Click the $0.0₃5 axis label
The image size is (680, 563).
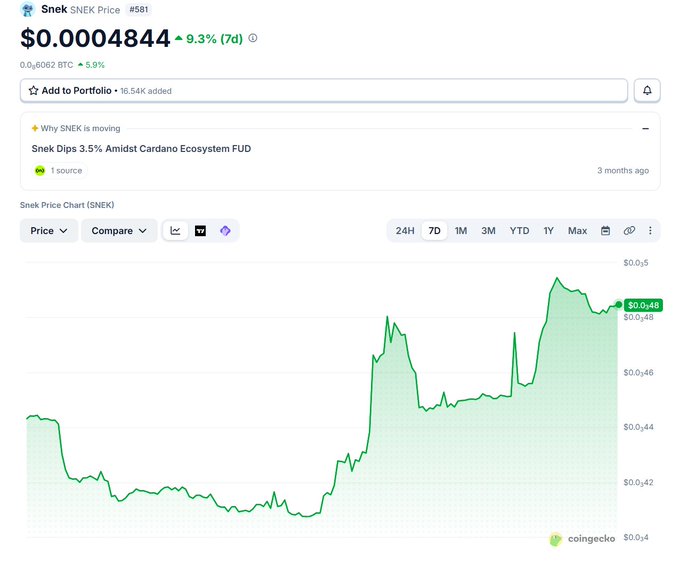636,263
